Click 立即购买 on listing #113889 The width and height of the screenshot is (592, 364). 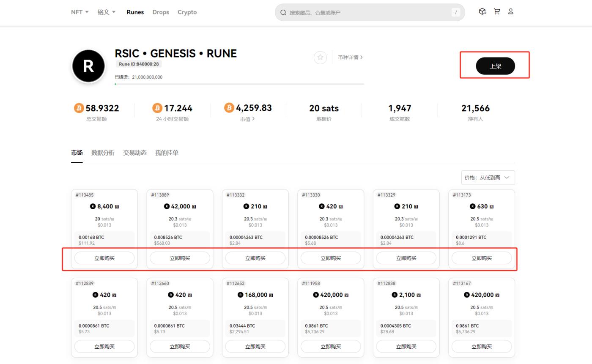pos(180,258)
